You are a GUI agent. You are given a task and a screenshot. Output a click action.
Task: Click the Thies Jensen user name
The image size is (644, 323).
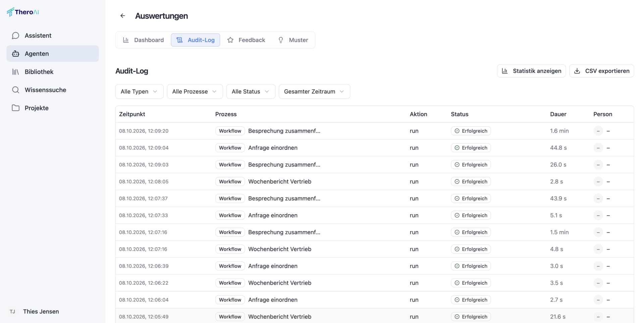41,312
